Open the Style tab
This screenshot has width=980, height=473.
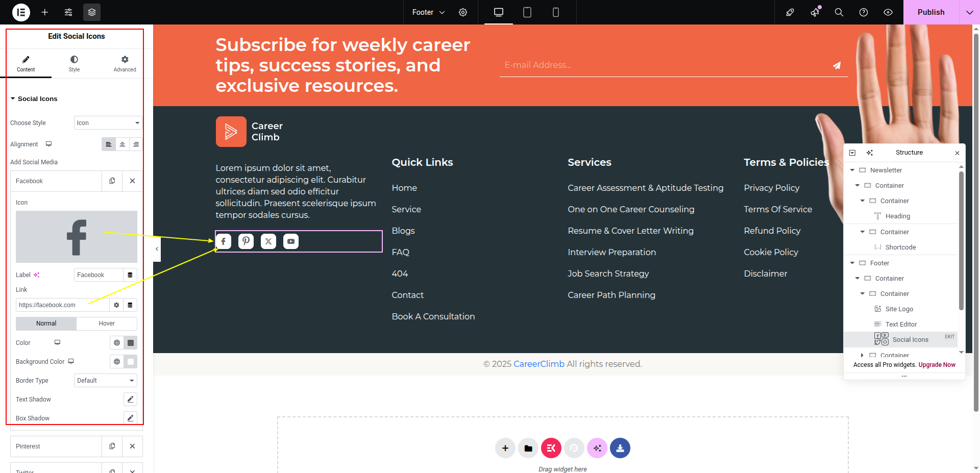[74, 64]
